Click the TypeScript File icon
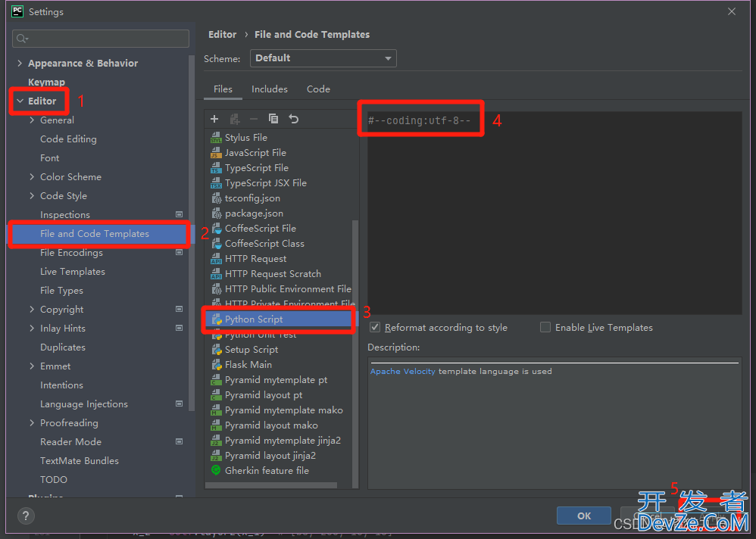This screenshot has height=539, width=756. click(x=216, y=168)
